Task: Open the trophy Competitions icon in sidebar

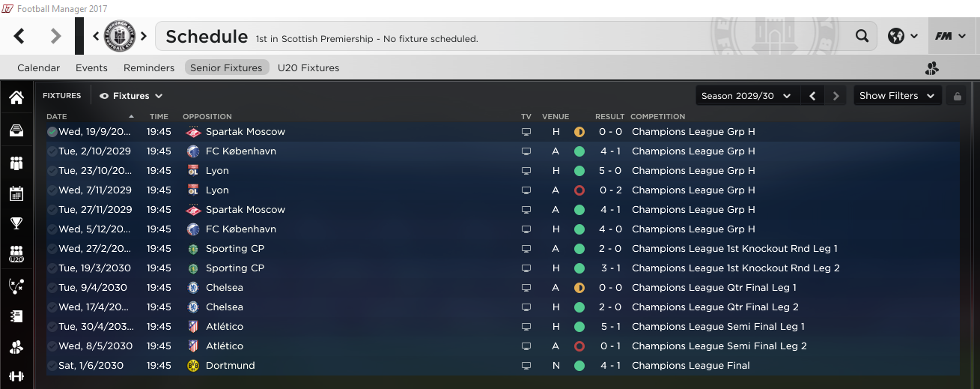Action: pyautogui.click(x=16, y=223)
